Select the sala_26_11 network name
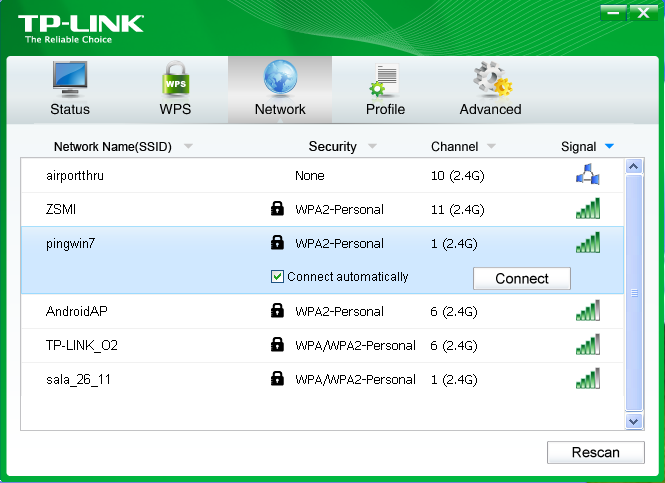 click(x=78, y=380)
